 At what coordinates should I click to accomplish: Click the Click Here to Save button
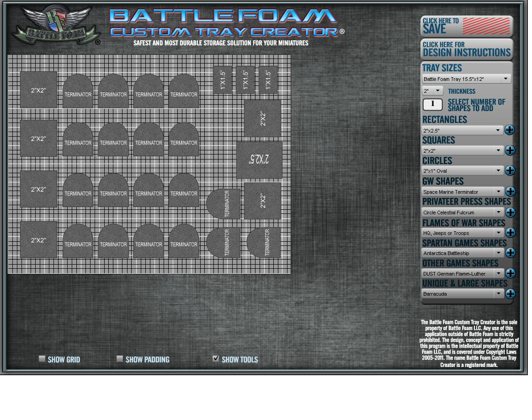466,27
